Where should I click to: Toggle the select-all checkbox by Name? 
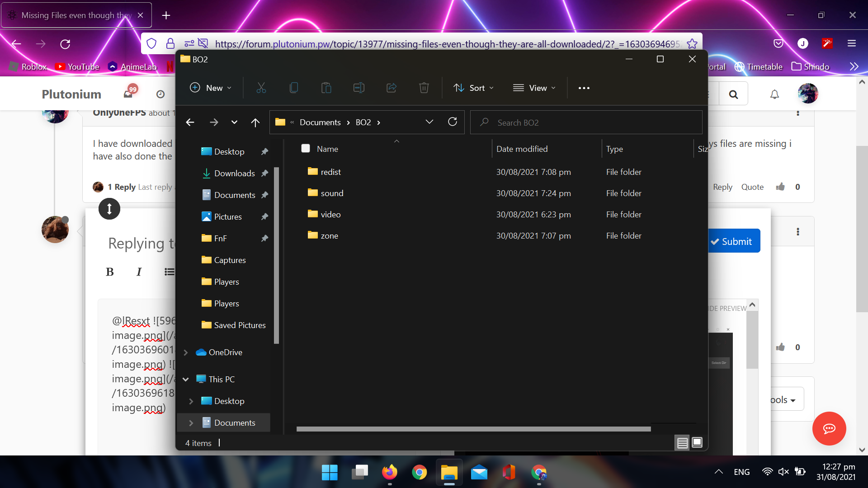tap(306, 148)
